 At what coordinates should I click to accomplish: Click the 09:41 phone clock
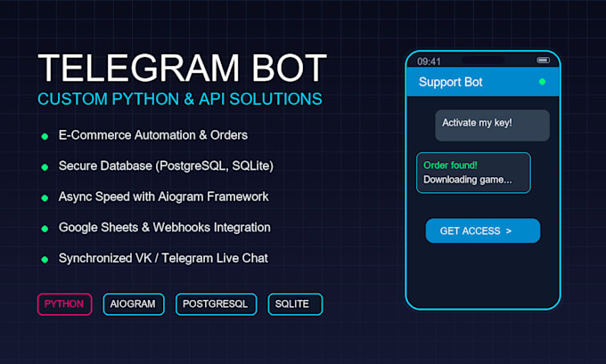[x=429, y=61]
